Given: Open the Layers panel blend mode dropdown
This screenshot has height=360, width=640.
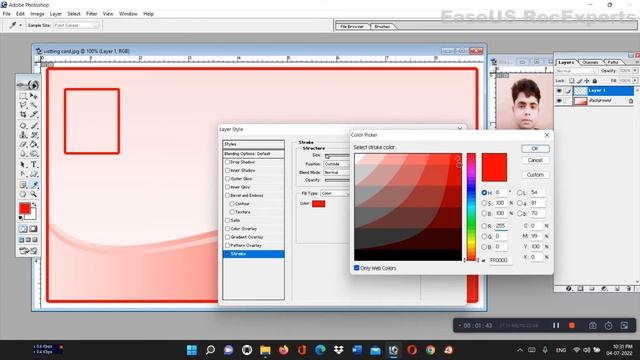Looking at the screenshot, I should [x=576, y=71].
